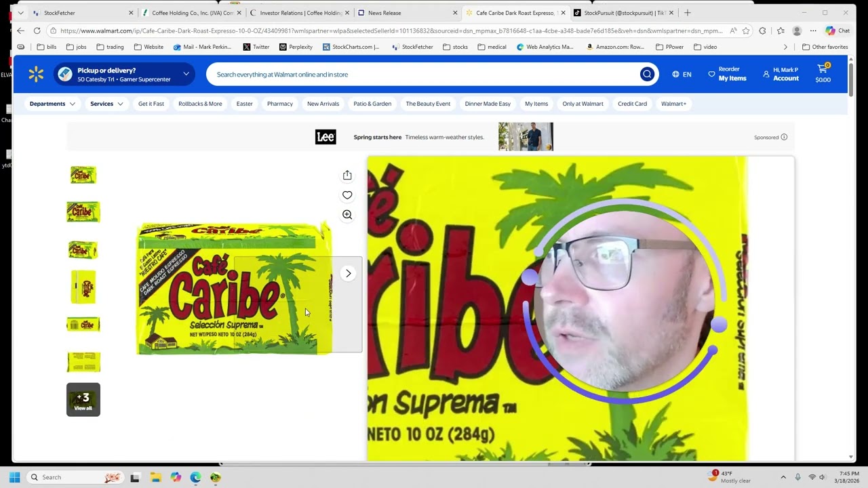This screenshot has width=868, height=488.
Task: Show hidden system tray icons
Action: click(x=783, y=477)
